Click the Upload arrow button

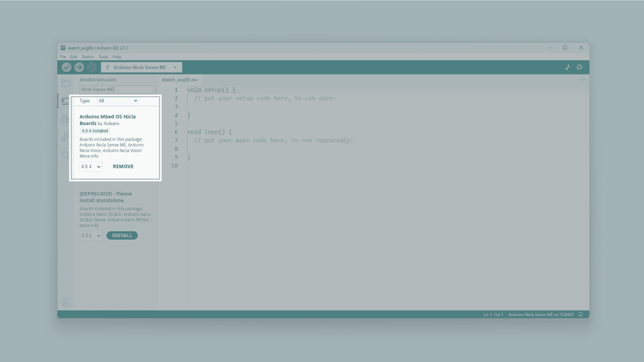[x=79, y=67]
